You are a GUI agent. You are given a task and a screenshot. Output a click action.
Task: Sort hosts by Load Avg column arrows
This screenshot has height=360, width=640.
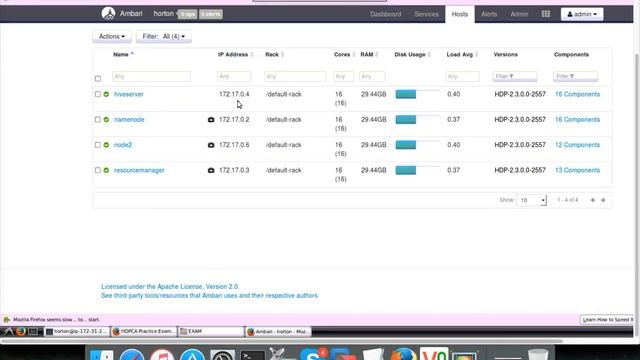[x=476, y=55]
